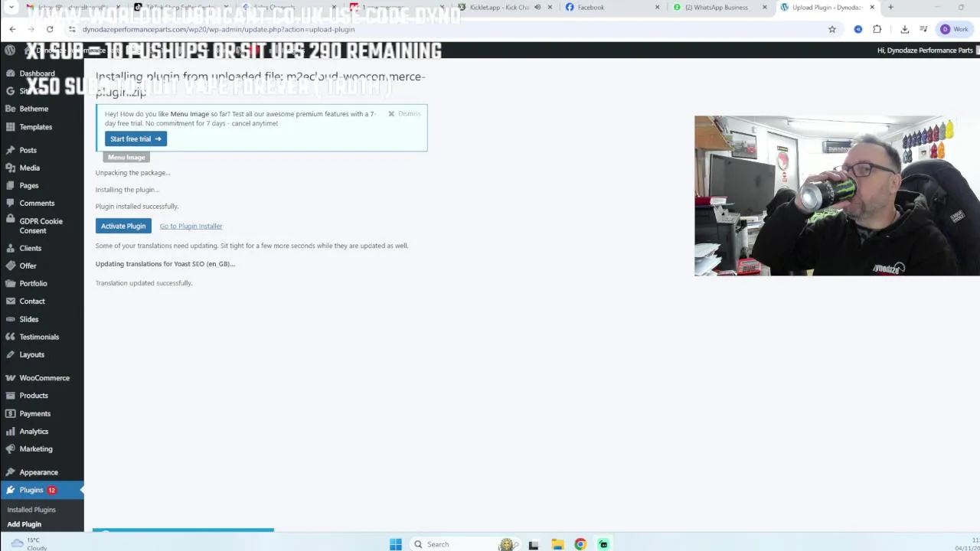The height and width of the screenshot is (551, 980).
Task: Click Hi, Dynodaze Performance Parts account menu
Action: (x=925, y=51)
